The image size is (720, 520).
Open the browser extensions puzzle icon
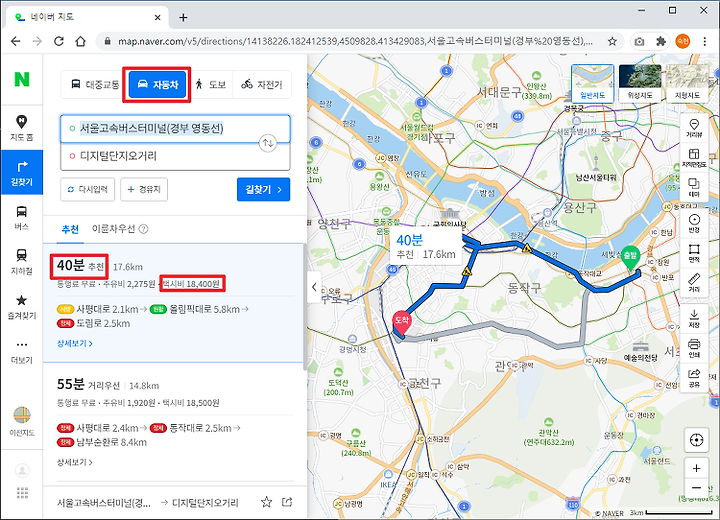tap(661, 41)
